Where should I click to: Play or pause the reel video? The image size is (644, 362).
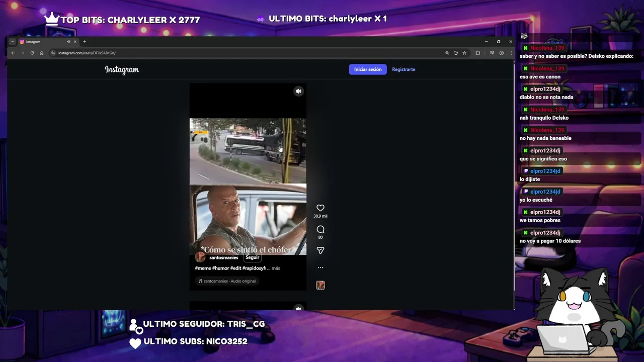coord(248,187)
